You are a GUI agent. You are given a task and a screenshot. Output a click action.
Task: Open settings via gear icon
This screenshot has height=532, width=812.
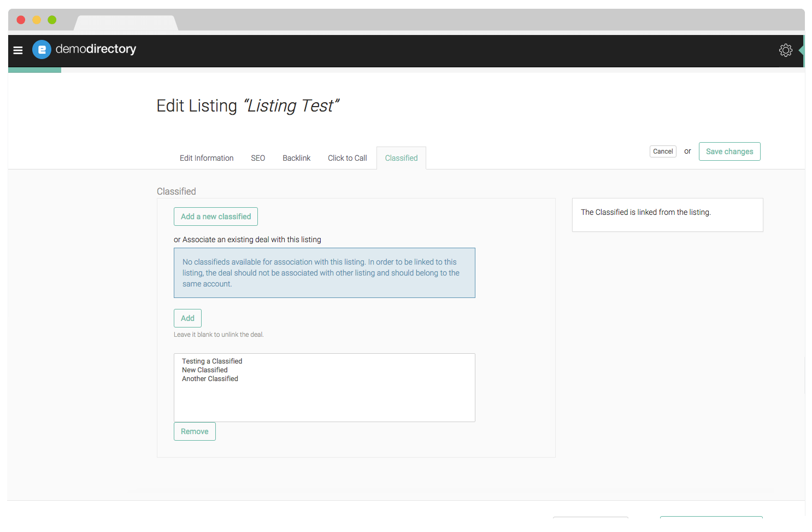pos(785,50)
